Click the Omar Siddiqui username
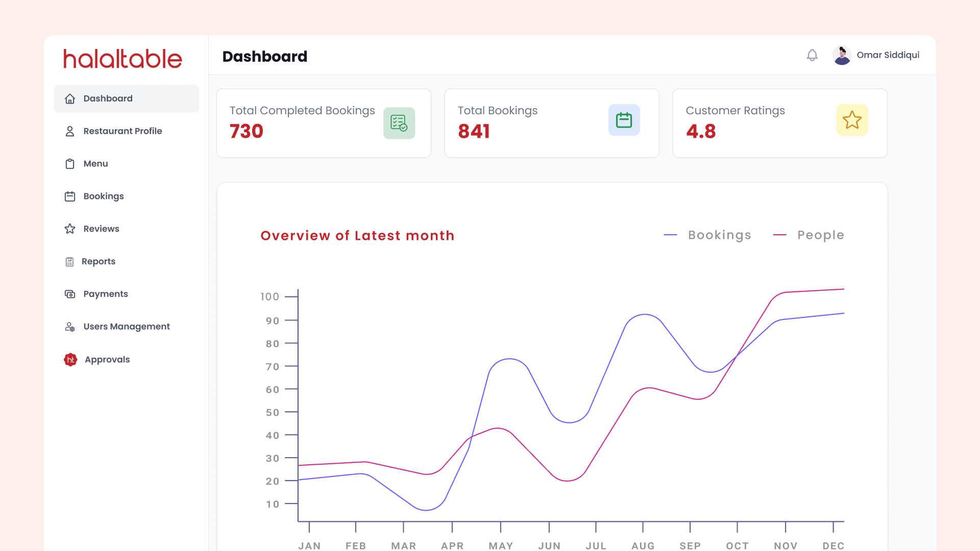Screen dimensions: 980x551 [x=888, y=55]
